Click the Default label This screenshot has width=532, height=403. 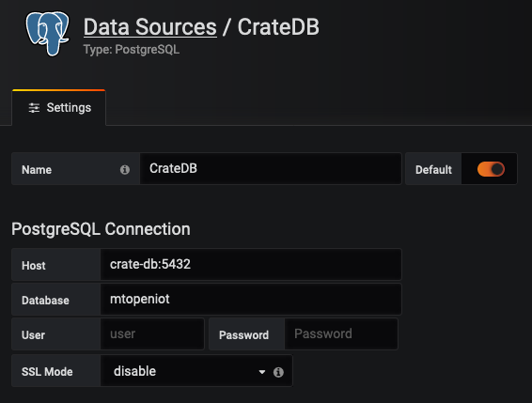pos(433,170)
